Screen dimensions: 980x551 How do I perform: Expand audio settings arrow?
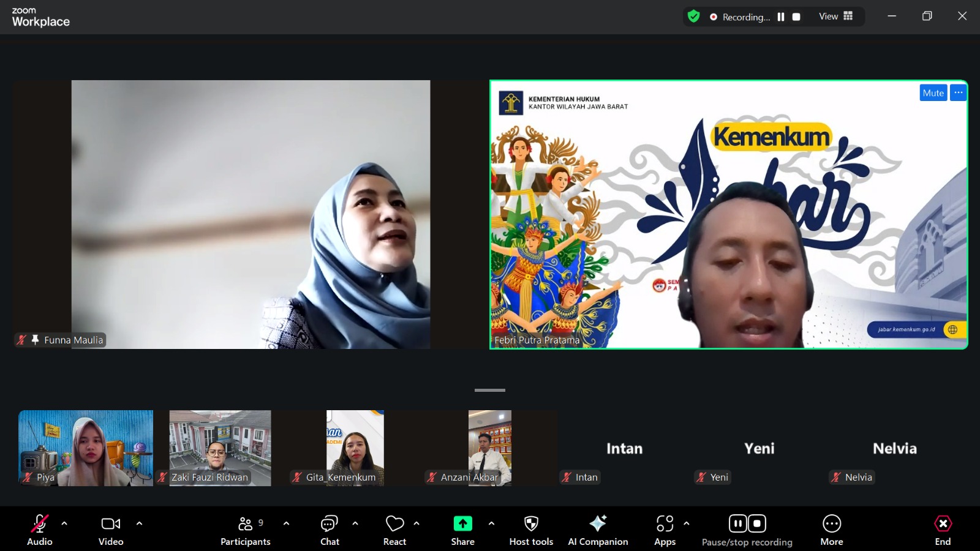coord(64,523)
